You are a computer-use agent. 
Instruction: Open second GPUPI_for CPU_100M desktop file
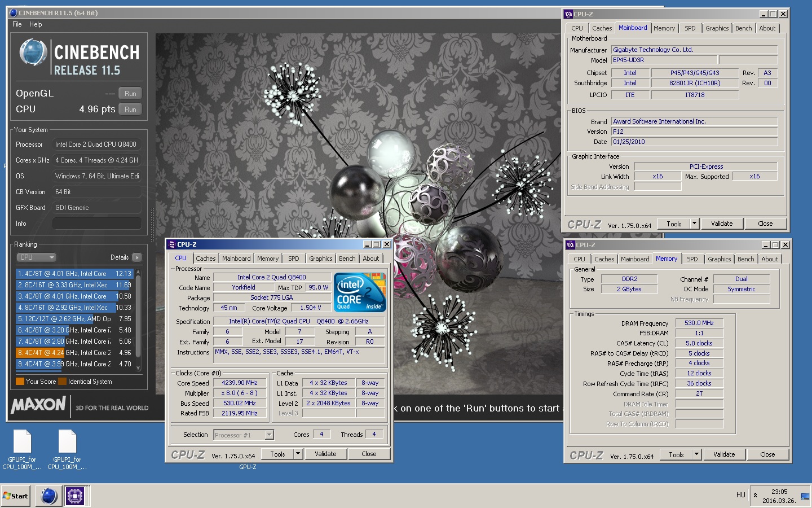(67, 449)
